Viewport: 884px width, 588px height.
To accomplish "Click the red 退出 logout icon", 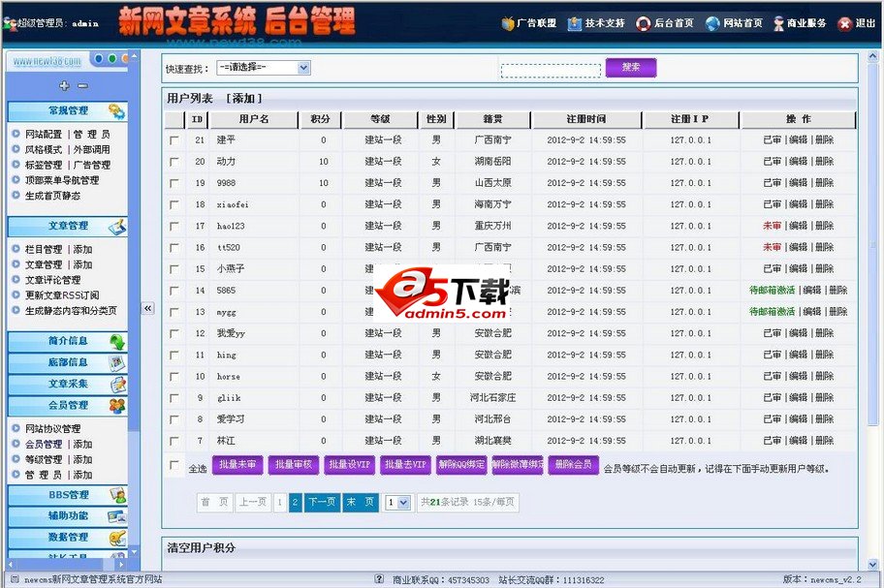I will tap(844, 23).
